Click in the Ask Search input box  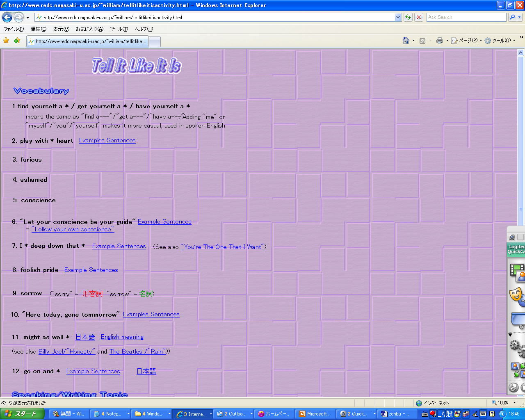(x=466, y=17)
